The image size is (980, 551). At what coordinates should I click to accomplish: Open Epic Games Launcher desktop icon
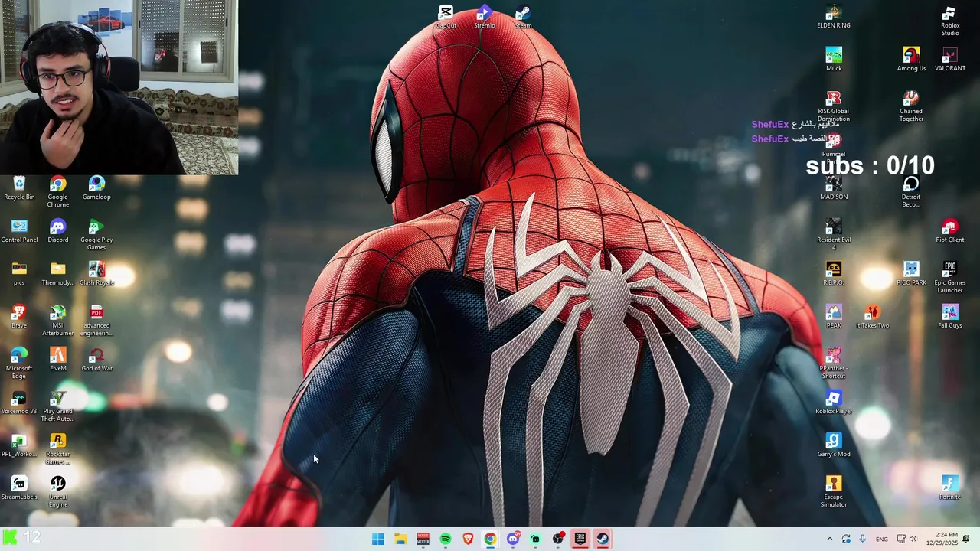[x=949, y=278]
